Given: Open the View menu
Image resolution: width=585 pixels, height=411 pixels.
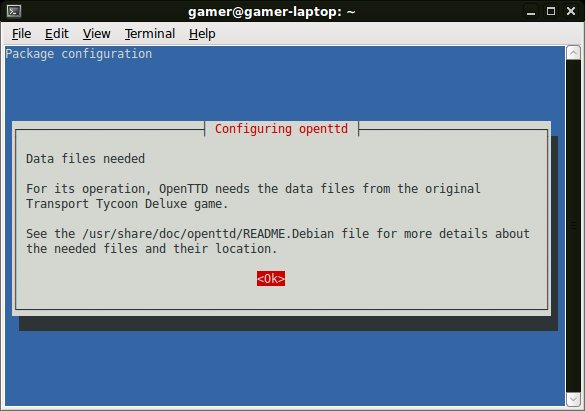Looking at the screenshot, I should pos(97,34).
